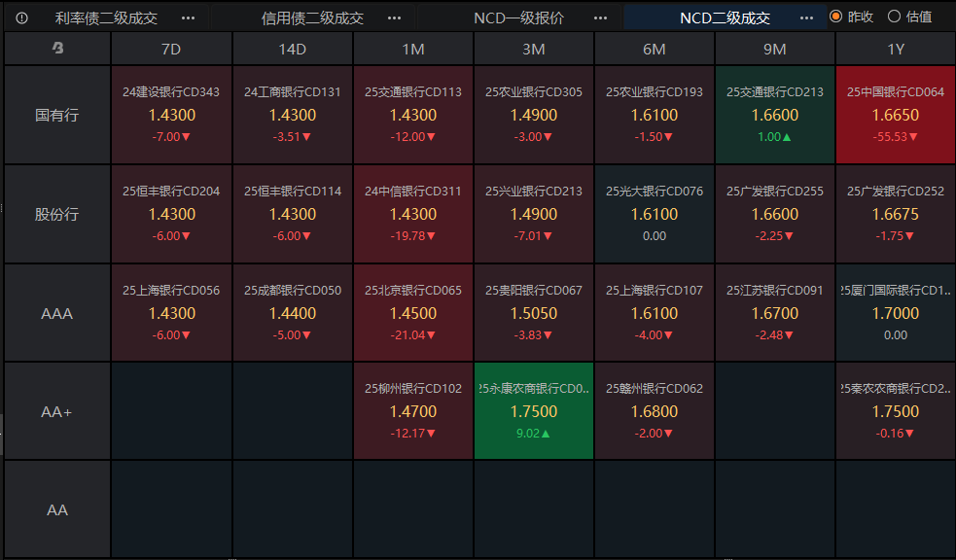Select the 国有行 row header

pos(57,115)
